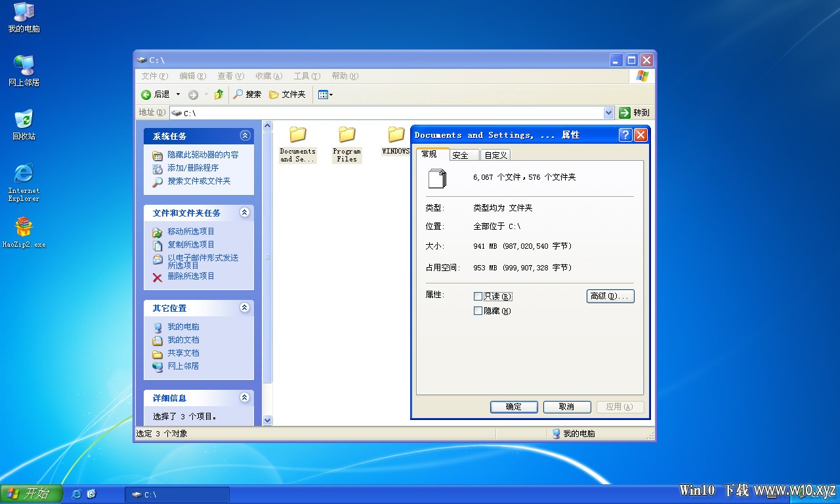Open the Search (搜索) toolbar tool
This screenshot has width=840, height=504.
pos(247,94)
